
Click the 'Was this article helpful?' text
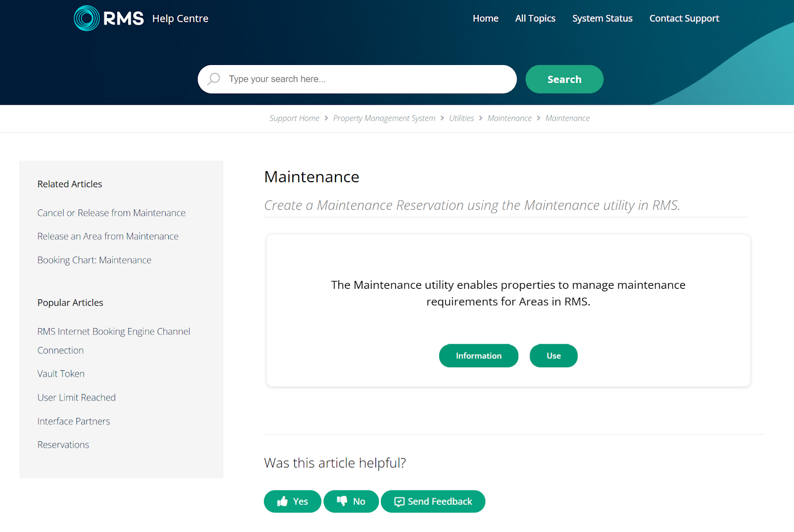pos(335,463)
